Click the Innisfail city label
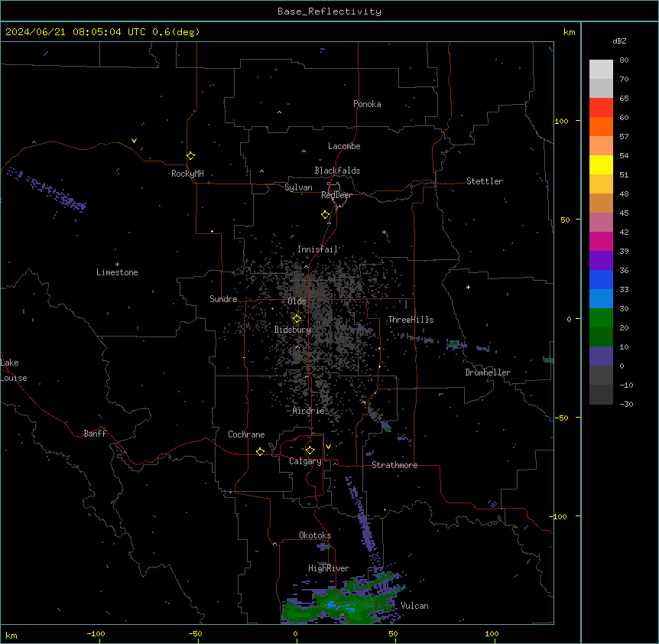The width and height of the screenshot is (659, 644). (x=317, y=249)
